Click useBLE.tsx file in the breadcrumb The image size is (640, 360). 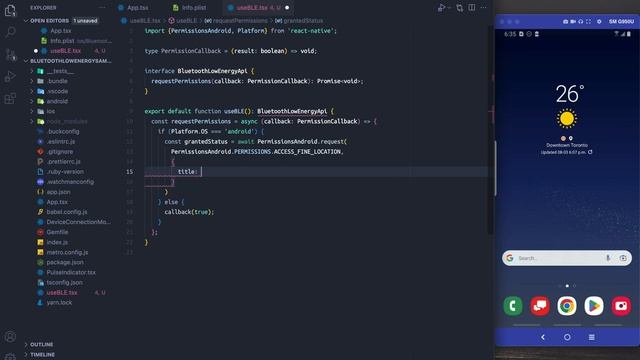145,21
